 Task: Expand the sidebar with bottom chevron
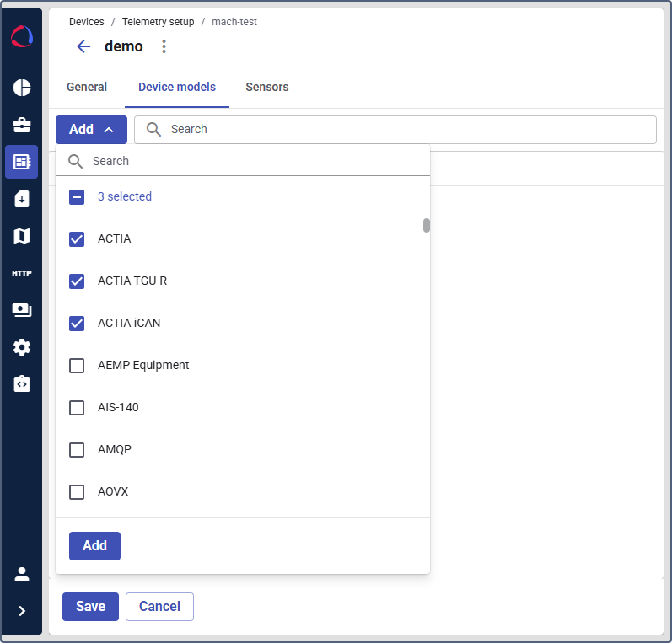22,611
